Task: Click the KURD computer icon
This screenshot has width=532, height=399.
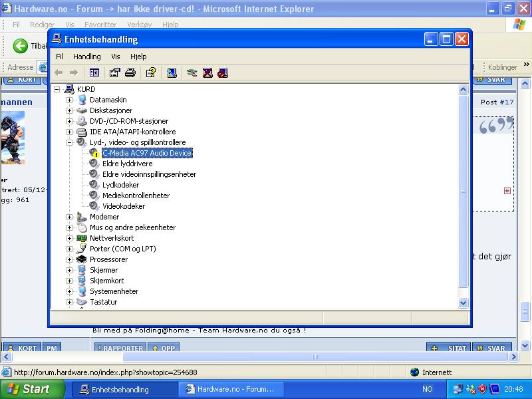Action: [x=69, y=89]
